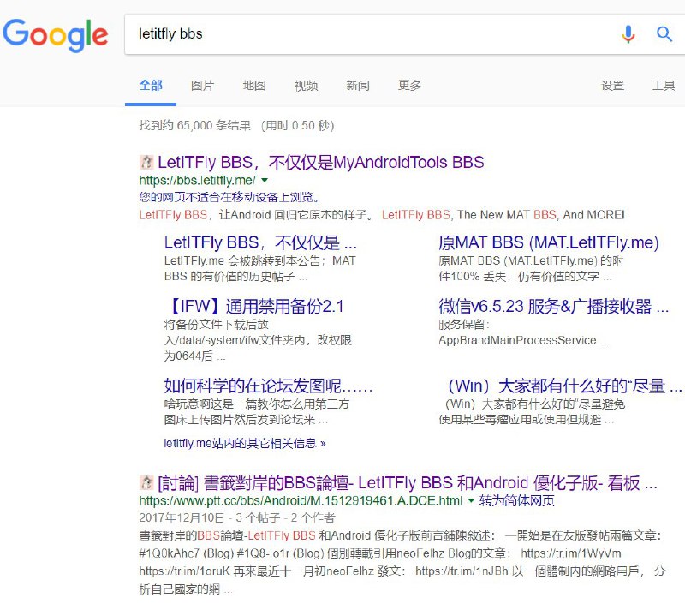Open sitelink 原MAT BBS (MAT.LetITFly.me)

[x=548, y=242]
